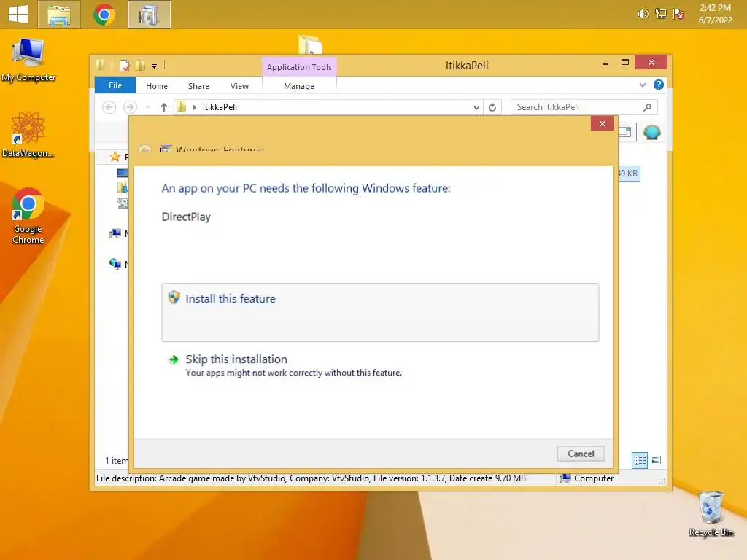This screenshot has width=747, height=560.
Task: Refresh the ItikkaPeli folder
Action: coord(492,108)
